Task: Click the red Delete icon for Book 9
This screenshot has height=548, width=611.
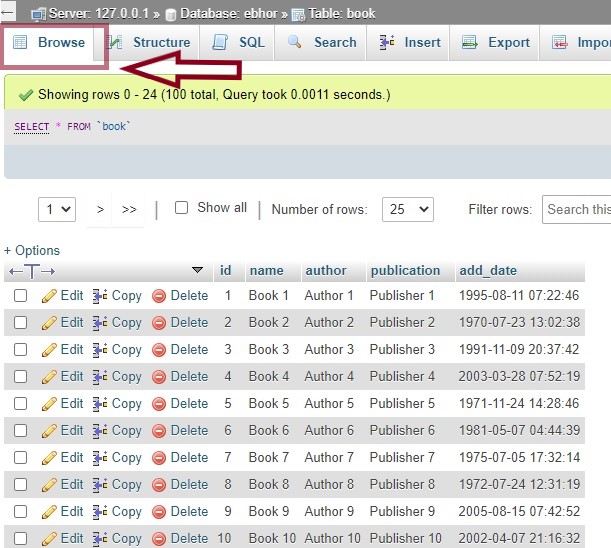Action: tap(159, 512)
